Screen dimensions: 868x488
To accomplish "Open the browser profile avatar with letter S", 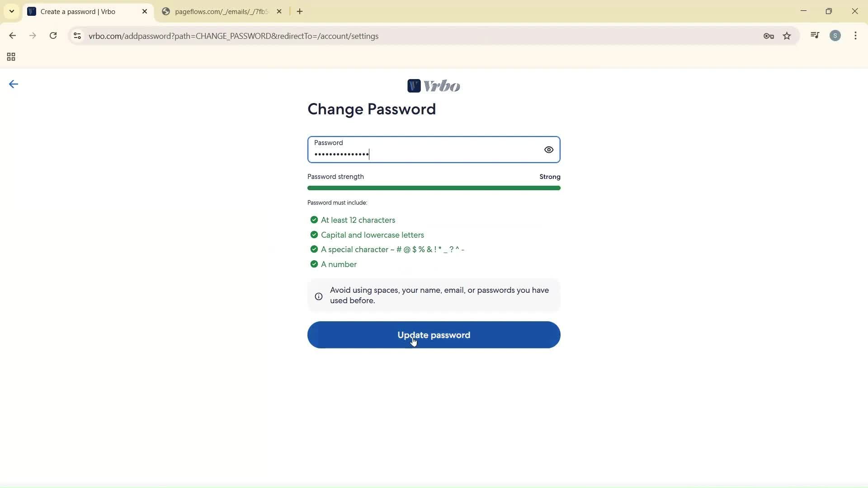I will pyautogui.click(x=835, y=35).
